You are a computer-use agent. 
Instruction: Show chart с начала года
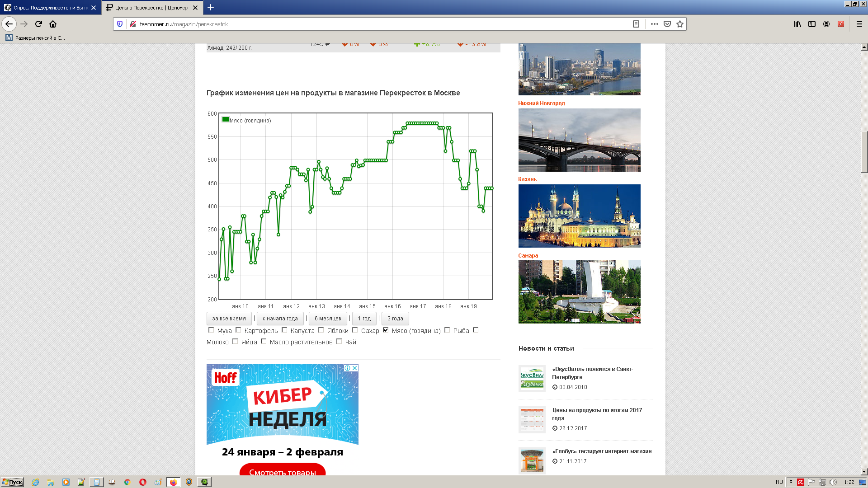pos(280,319)
